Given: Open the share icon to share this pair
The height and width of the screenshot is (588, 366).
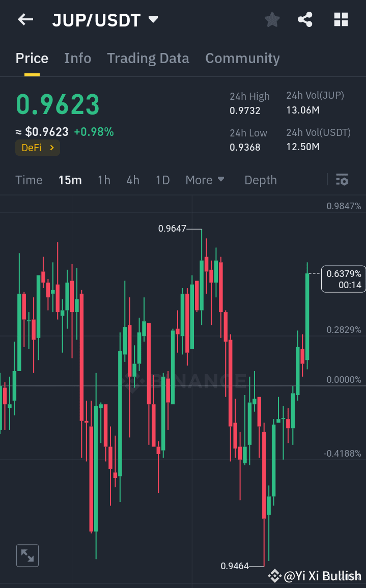Looking at the screenshot, I should tap(305, 19).
